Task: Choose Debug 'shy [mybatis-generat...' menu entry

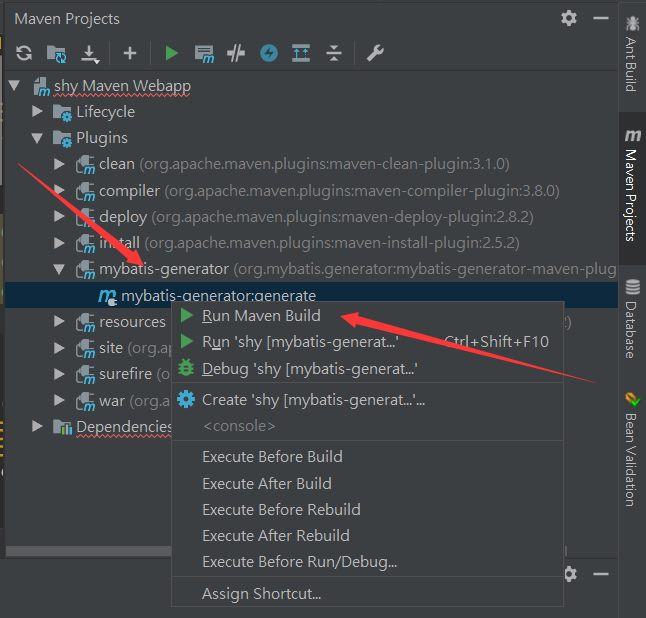Action: click(x=367, y=369)
